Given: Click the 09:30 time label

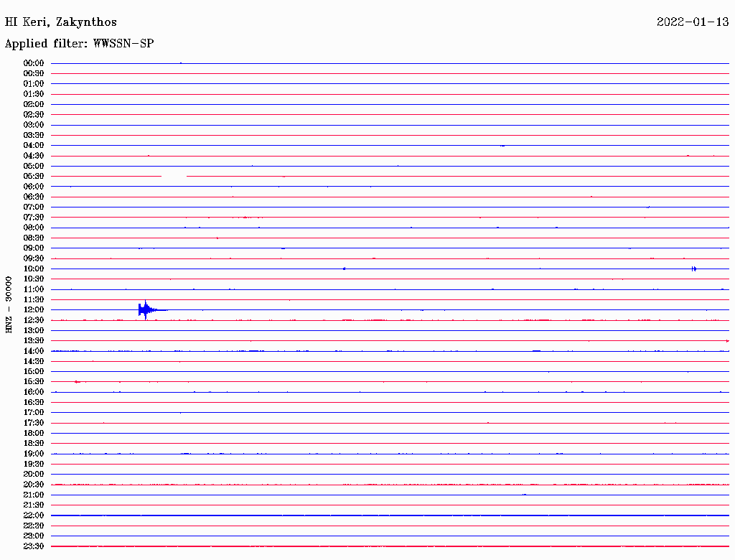Looking at the screenshot, I should tap(34, 258).
